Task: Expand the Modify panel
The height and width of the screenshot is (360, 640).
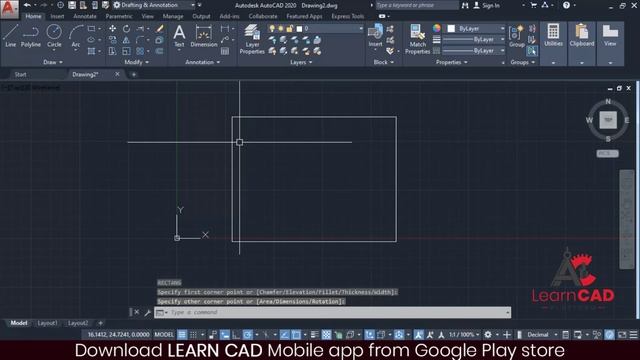Action: tap(137, 62)
